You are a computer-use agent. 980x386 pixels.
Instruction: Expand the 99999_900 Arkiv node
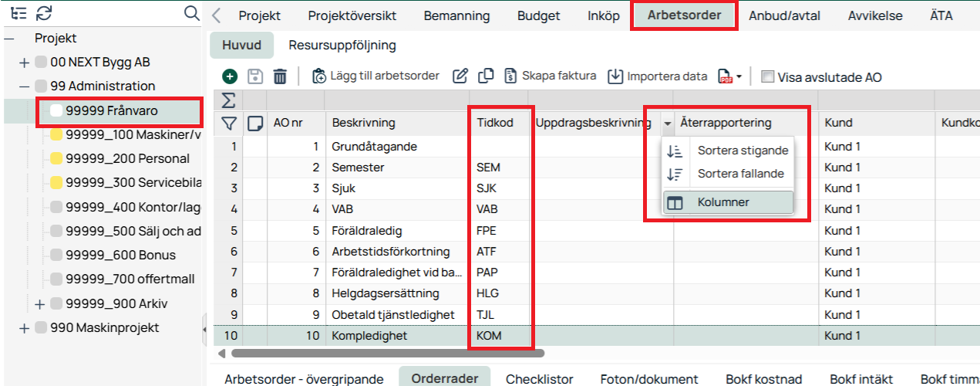39,303
